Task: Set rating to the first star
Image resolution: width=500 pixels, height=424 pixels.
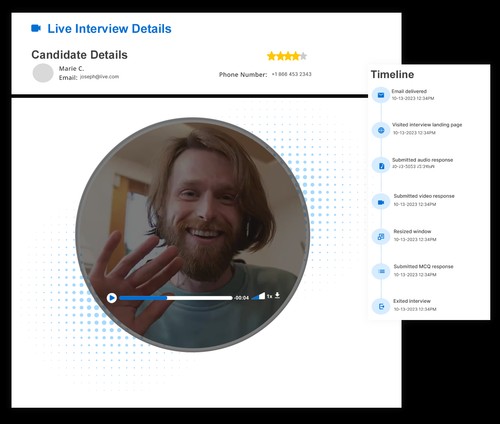Action: click(x=271, y=56)
